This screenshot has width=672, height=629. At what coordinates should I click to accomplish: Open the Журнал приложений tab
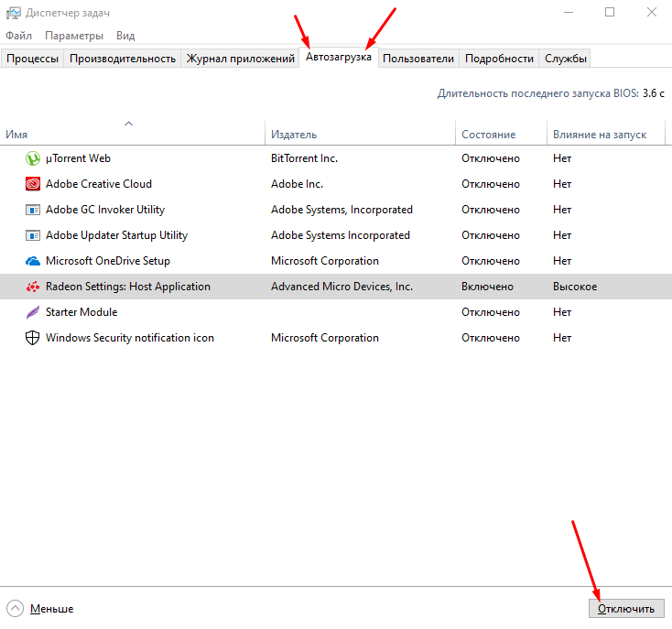[x=241, y=59]
